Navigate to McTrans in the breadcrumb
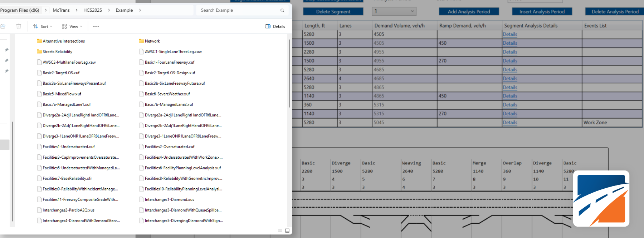 [x=61, y=10]
